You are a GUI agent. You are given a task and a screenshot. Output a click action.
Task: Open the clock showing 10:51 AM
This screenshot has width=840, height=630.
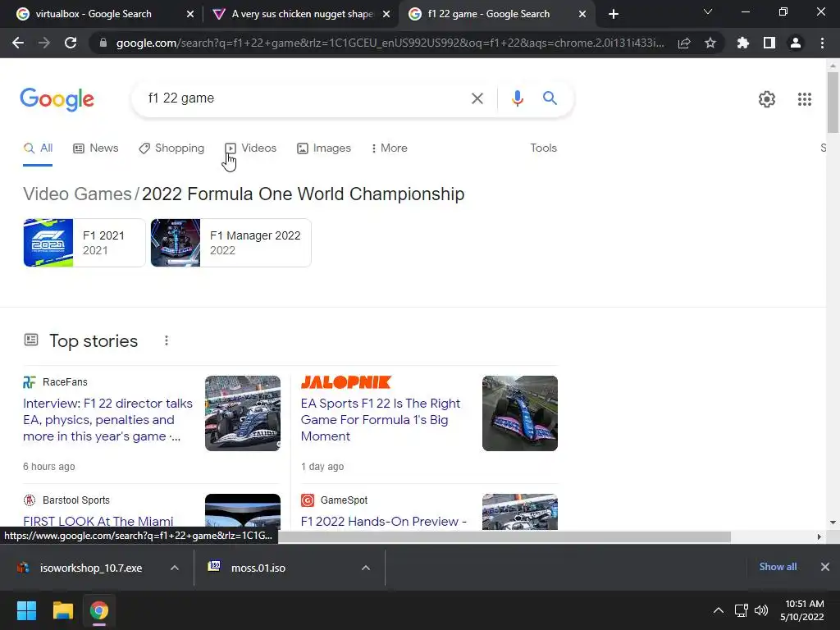pyautogui.click(x=802, y=610)
